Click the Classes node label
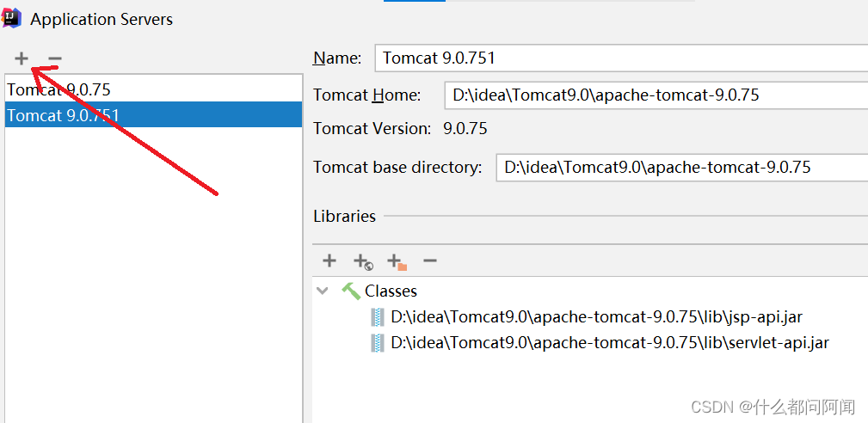 (x=391, y=291)
